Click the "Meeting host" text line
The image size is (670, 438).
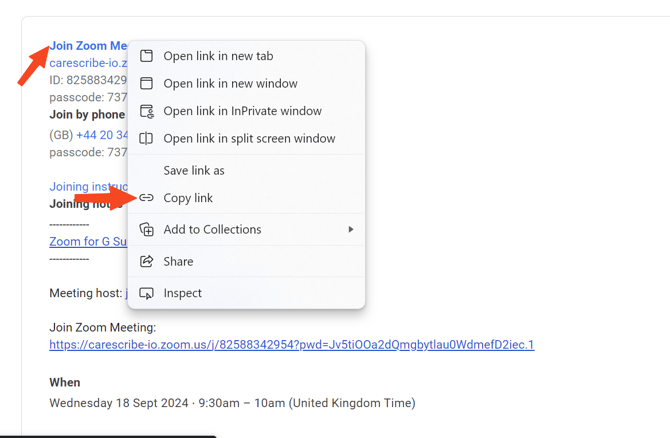(x=87, y=293)
